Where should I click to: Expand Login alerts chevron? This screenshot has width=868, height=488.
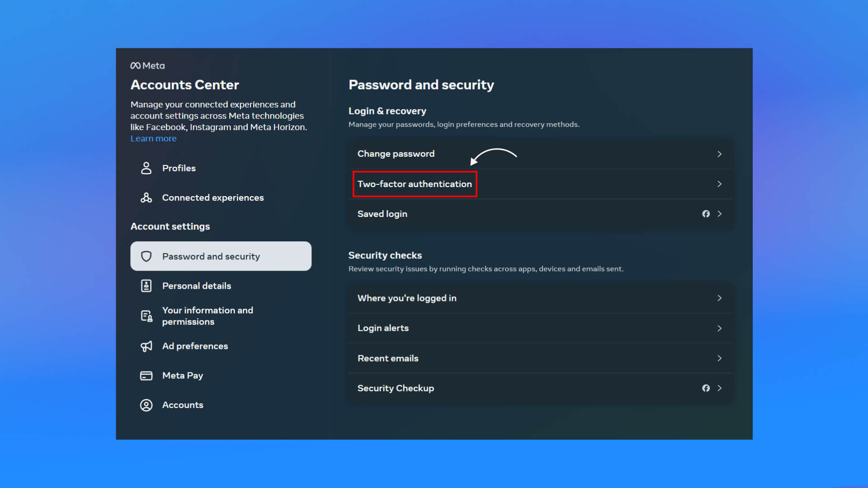pyautogui.click(x=719, y=328)
